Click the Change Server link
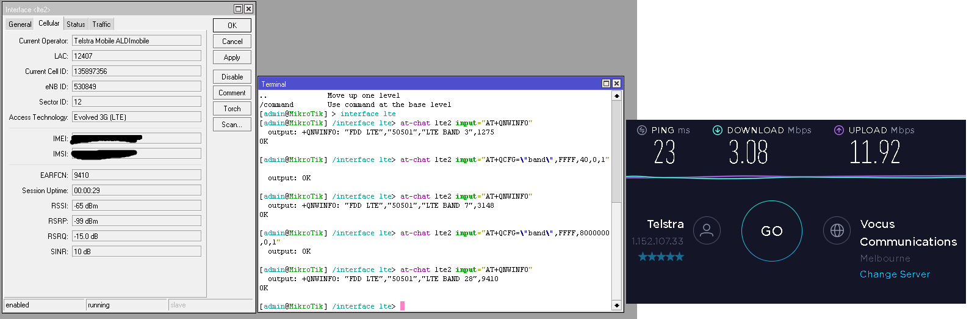This screenshot has height=319, width=980. tap(895, 274)
